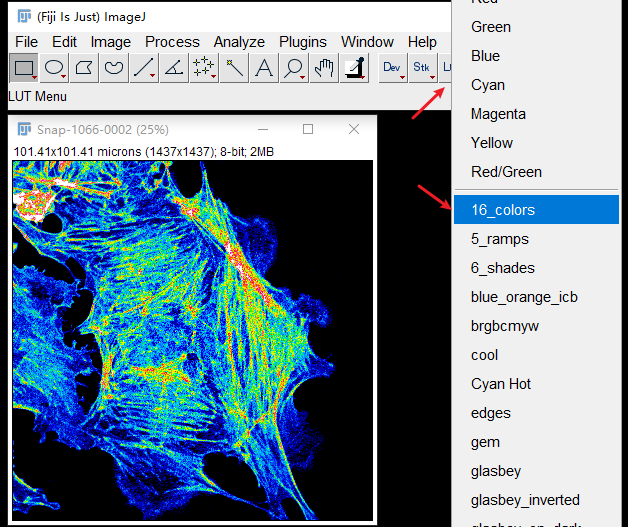Click the 'LUT Menu' status bar text
Viewport: 628px width, 527px height.
coord(37,97)
